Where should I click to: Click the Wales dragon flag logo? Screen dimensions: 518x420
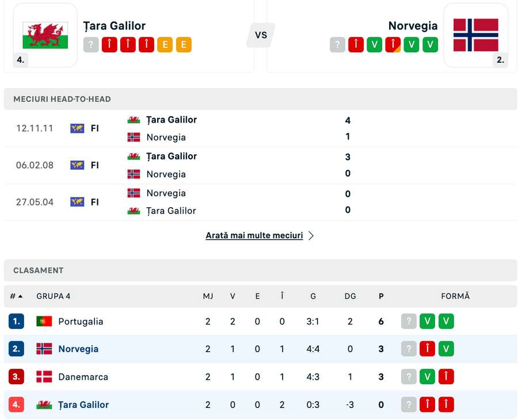pos(45,35)
